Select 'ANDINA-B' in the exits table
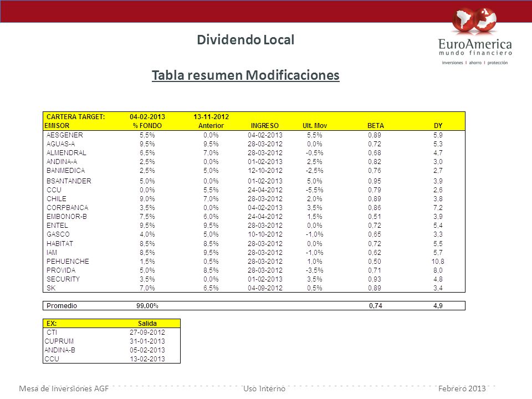The image size is (532, 399). point(60,350)
